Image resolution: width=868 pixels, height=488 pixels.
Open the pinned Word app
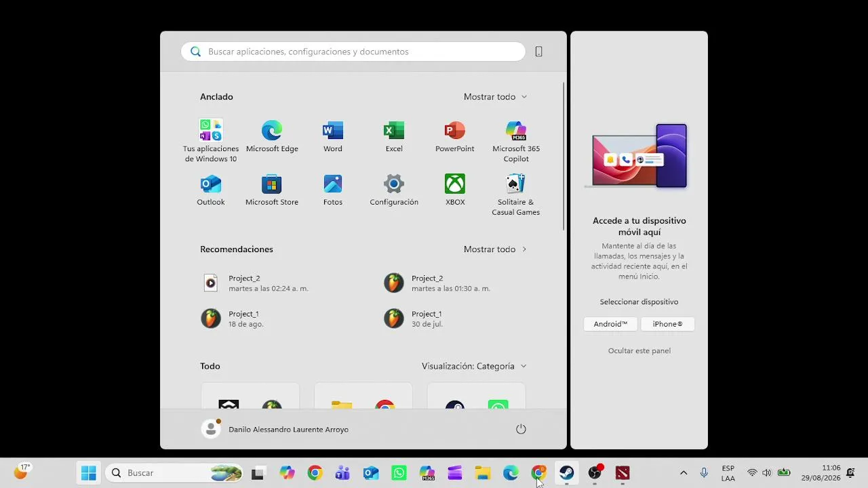coord(333,136)
